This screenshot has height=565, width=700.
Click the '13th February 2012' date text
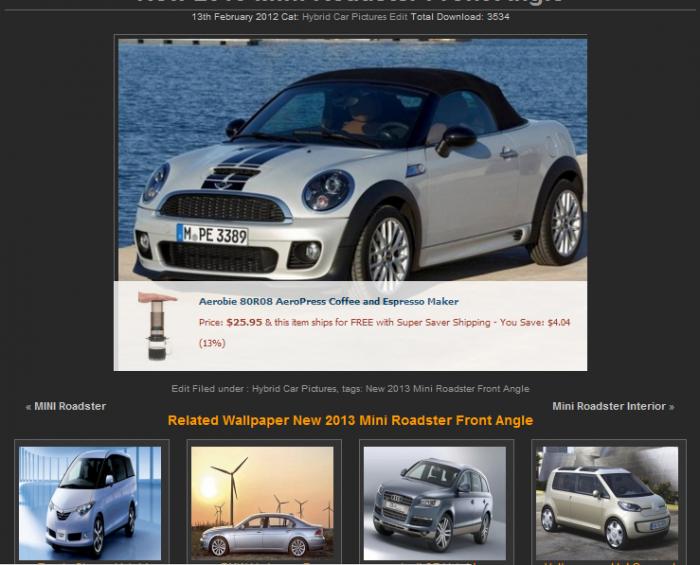[x=235, y=17]
